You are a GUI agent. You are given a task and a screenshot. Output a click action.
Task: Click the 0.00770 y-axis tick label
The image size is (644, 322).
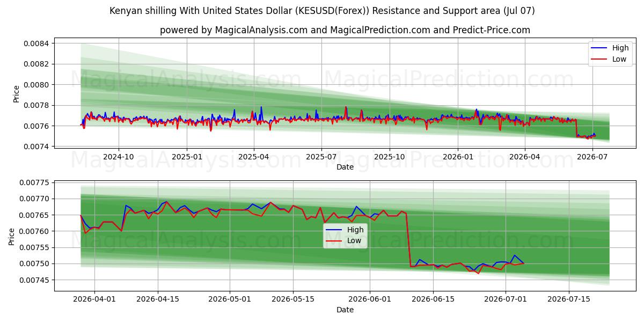(35, 199)
